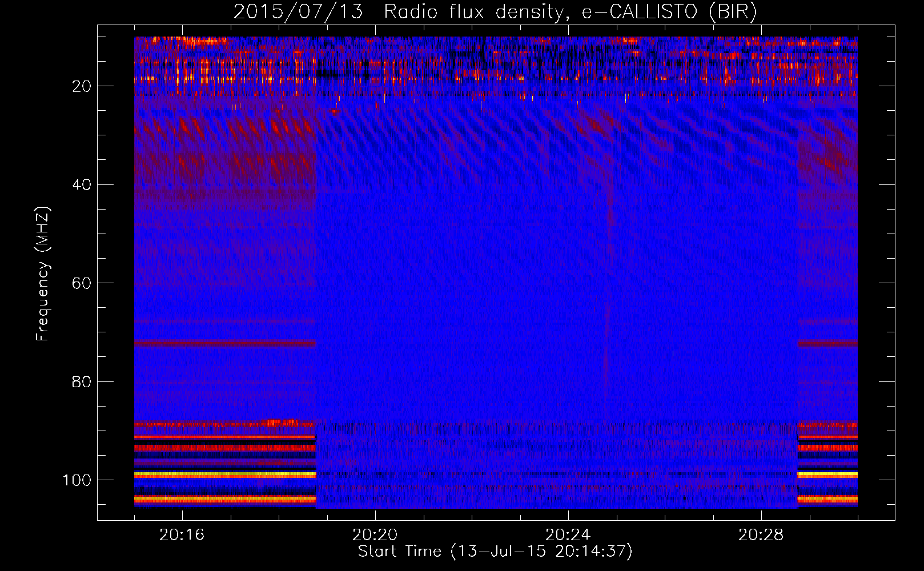Image resolution: width=924 pixels, height=571 pixels.
Task: Click the "Frequency (MHZ)" axis label
Action: pos(43,274)
